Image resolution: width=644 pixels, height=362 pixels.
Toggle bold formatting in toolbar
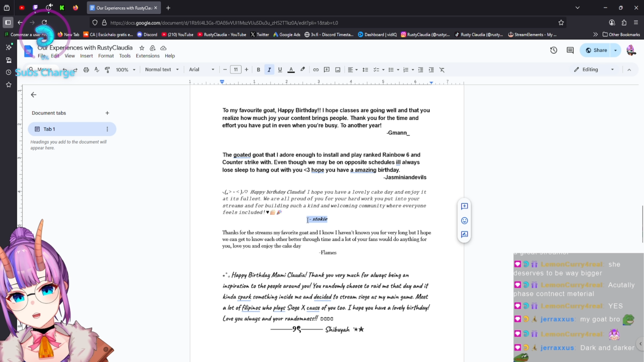[258, 70]
